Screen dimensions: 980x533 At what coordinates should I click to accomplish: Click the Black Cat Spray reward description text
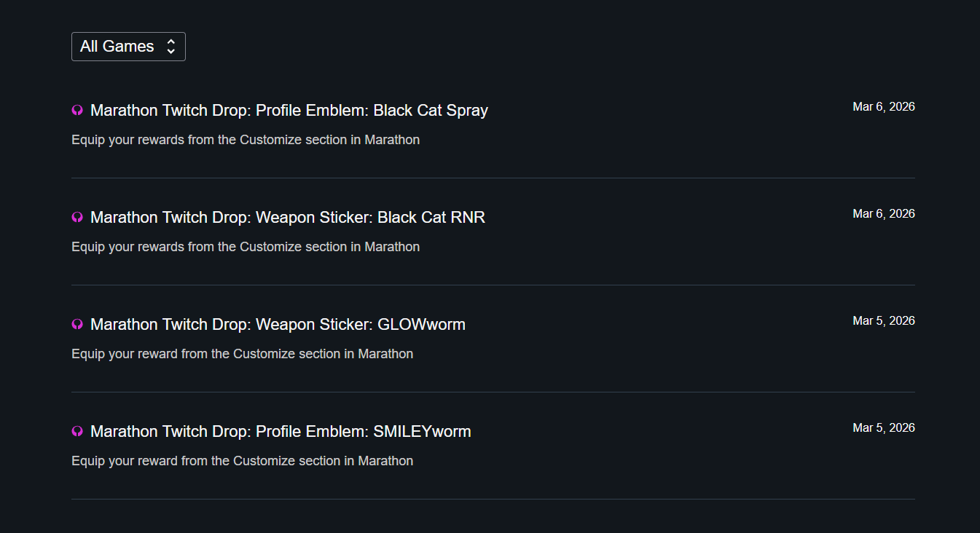pyautogui.click(x=246, y=140)
